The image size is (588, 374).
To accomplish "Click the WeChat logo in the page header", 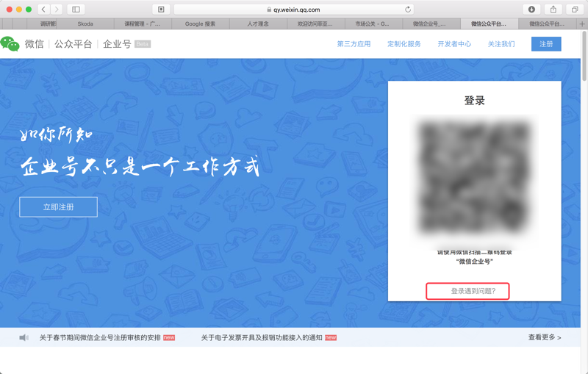I will click(x=10, y=44).
